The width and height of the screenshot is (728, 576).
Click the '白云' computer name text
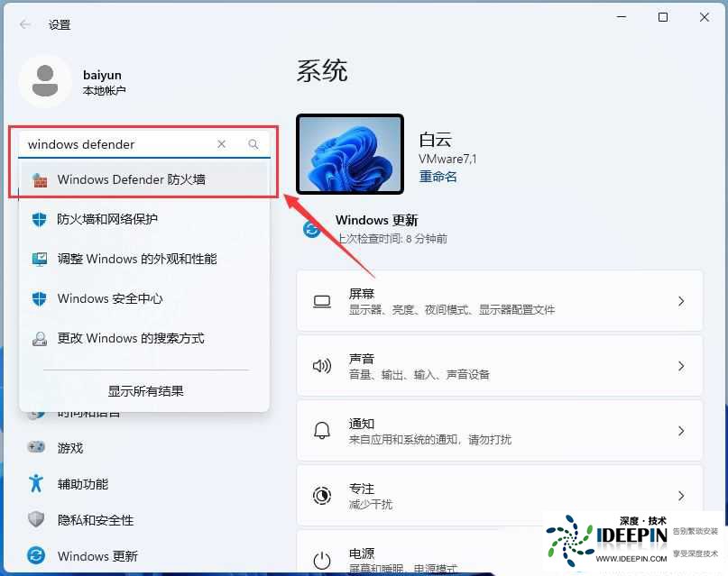point(435,140)
